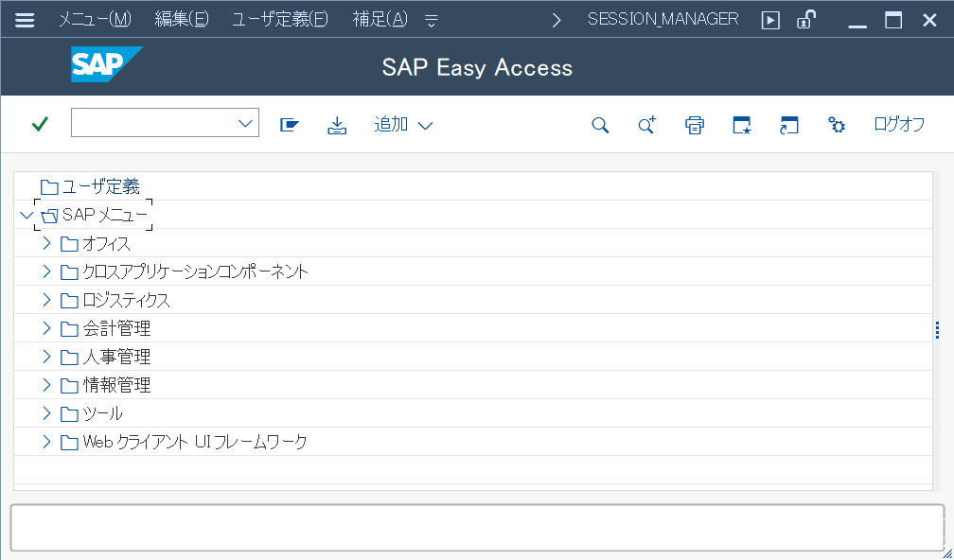The image size is (954, 560).
Task: Create a new session with shortcut icon
Action: pyautogui.click(x=788, y=124)
